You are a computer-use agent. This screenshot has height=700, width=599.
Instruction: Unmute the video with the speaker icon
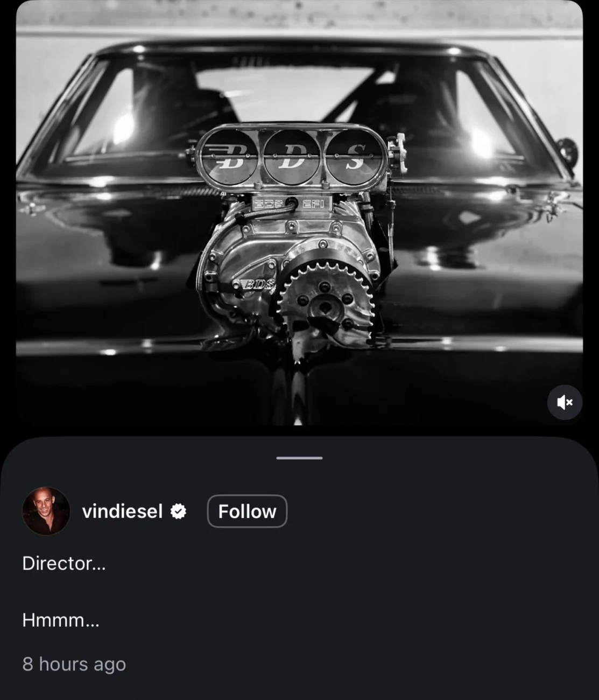565,402
